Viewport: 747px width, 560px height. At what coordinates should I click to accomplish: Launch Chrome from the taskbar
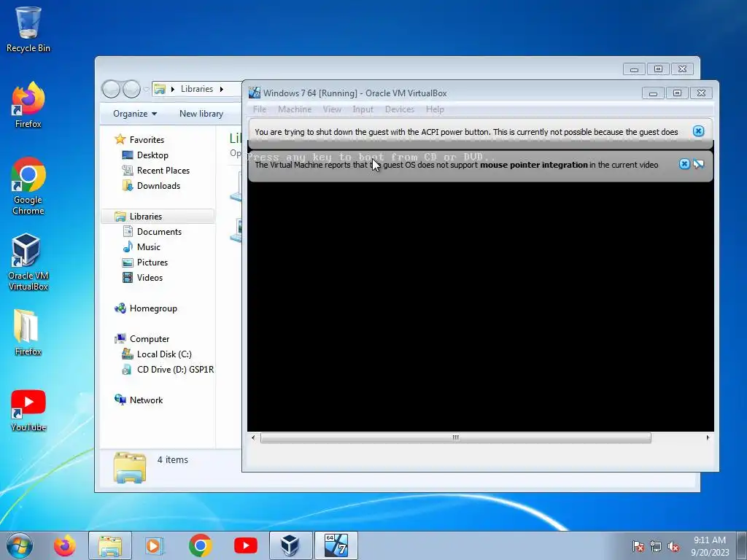pos(200,545)
